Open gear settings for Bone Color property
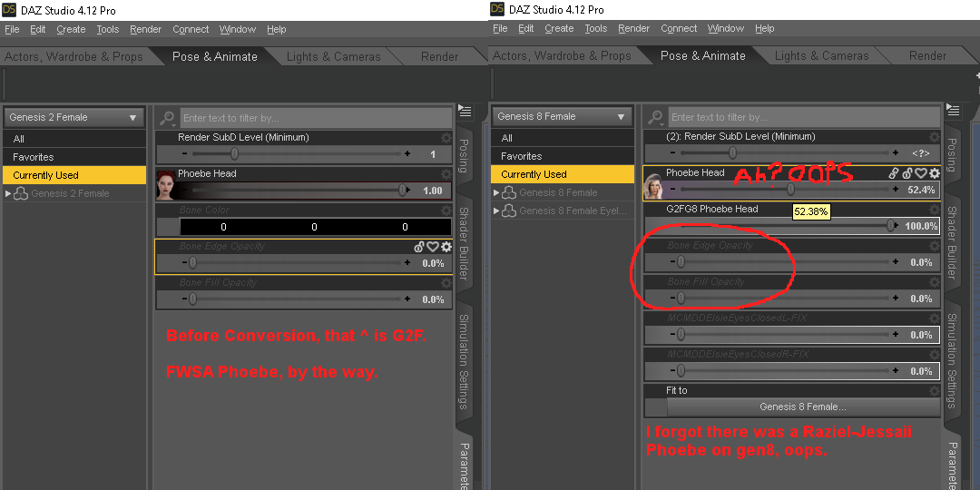 click(446, 210)
